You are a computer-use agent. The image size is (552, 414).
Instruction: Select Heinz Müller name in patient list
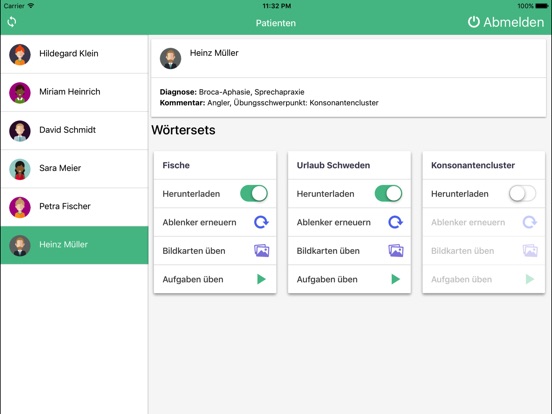point(63,244)
